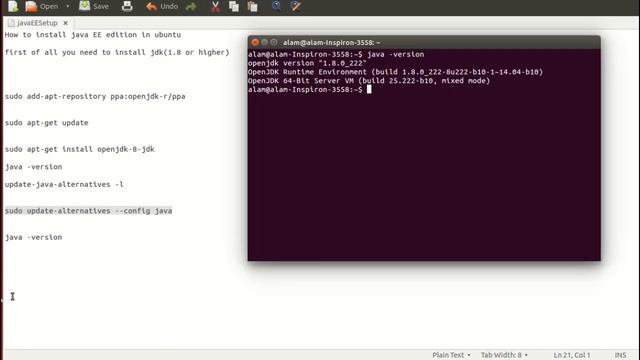Print the document using printer icon
The height and width of the screenshot is (360, 640).
(127, 6)
